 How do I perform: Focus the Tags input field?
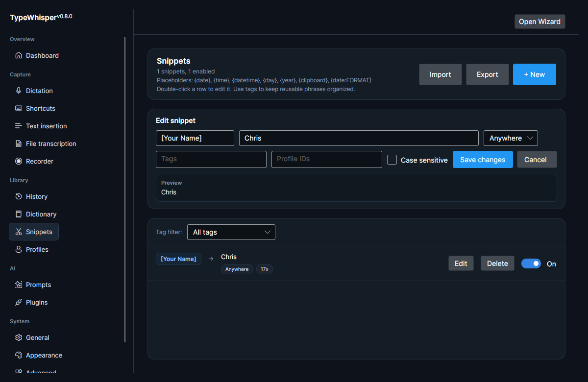(x=211, y=160)
